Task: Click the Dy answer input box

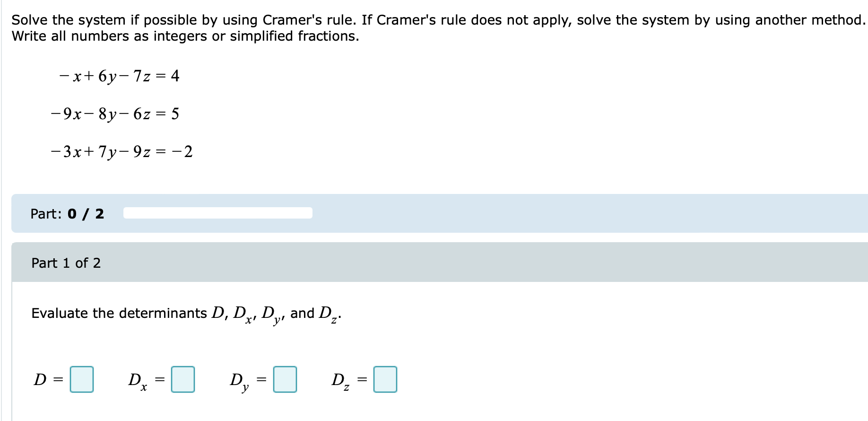Action: pyautogui.click(x=285, y=379)
